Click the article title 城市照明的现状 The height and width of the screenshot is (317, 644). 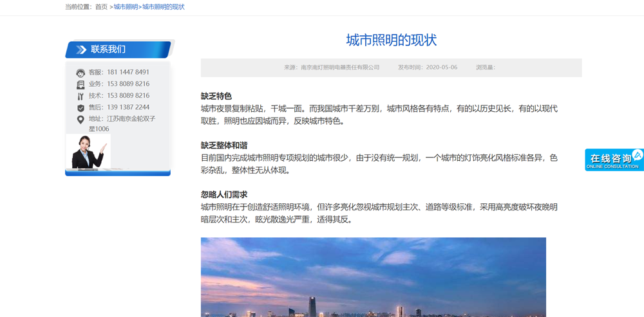tap(391, 40)
